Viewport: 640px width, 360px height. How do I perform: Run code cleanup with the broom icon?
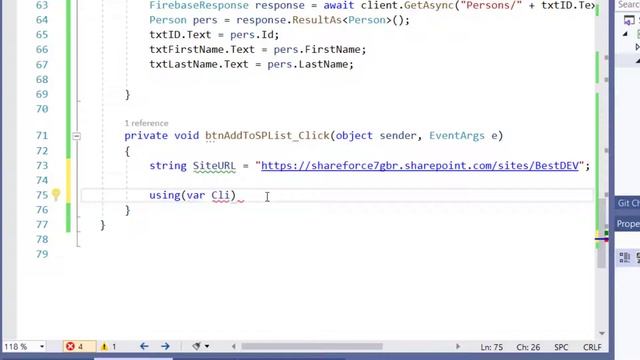pos(197,347)
